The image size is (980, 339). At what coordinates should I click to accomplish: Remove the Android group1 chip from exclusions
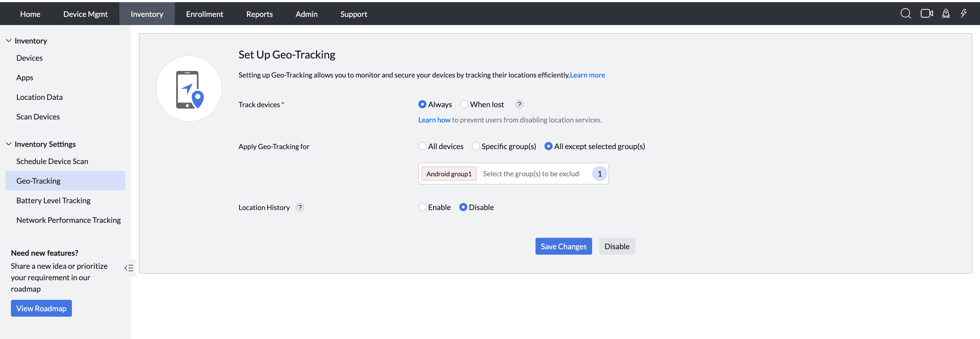tap(449, 174)
